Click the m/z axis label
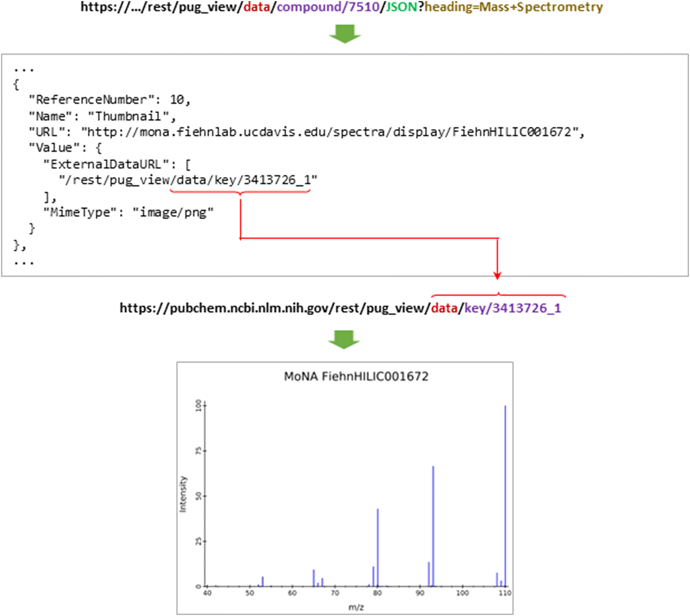 tap(356, 607)
